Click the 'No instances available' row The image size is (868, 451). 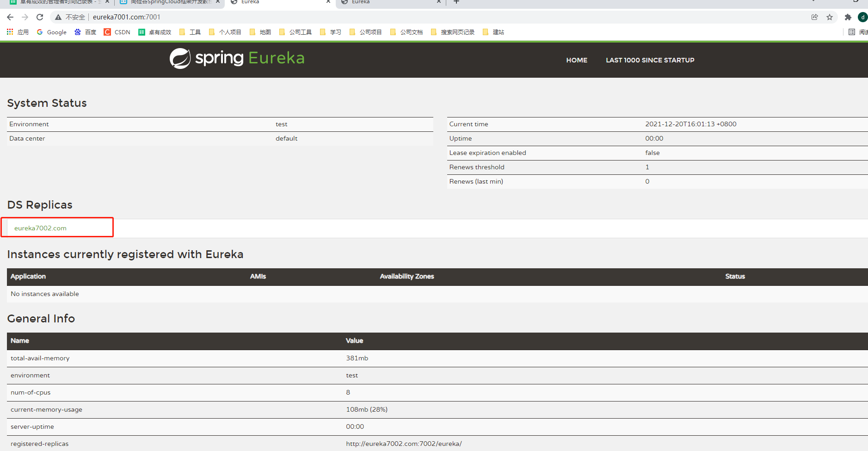437,294
